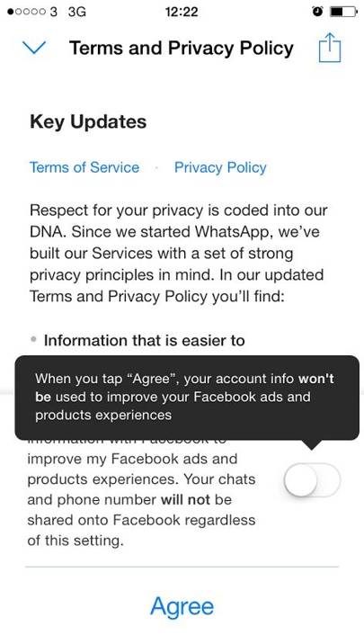The width and height of the screenshot is (364, 644).
Task: Toggle the Facebook info sharing switch
Action: (x=313, y=479)
